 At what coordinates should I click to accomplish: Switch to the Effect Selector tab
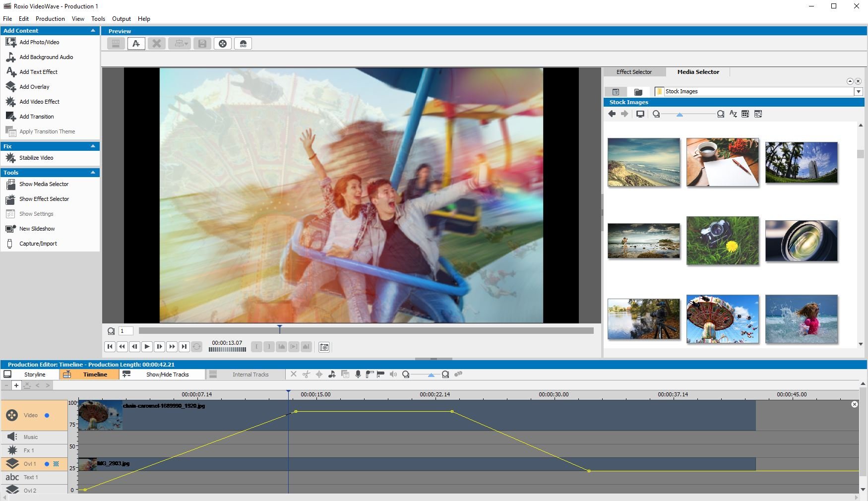coord(634,72)
